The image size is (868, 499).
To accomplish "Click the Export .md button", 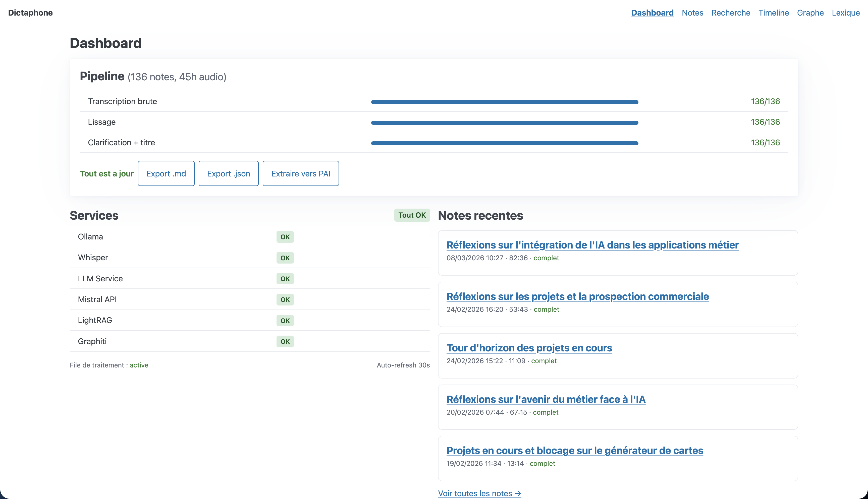I will click(166, 173).
